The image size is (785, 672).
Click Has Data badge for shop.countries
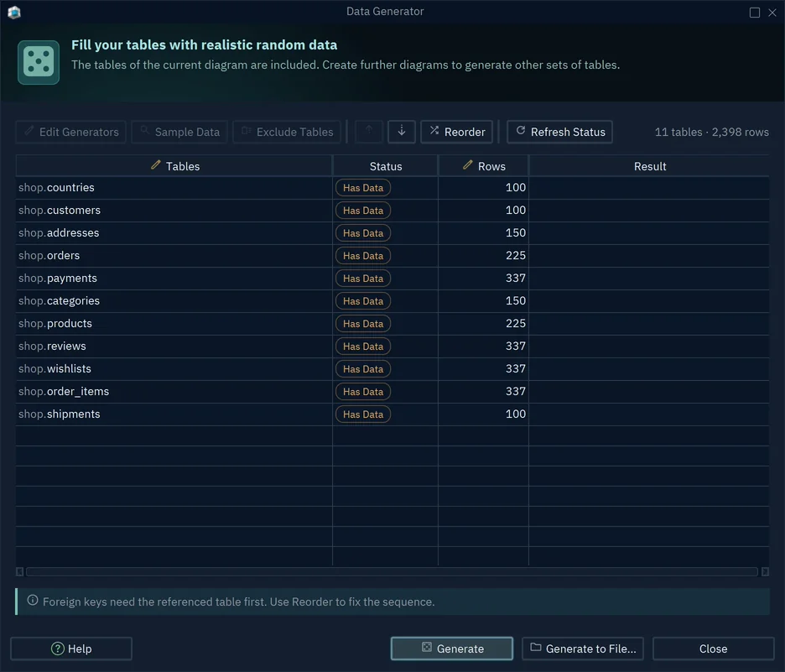[363, 188]
